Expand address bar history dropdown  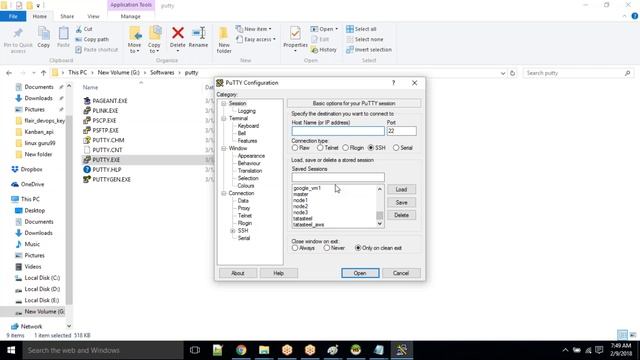pyautogui.click(x=503, y=73)
